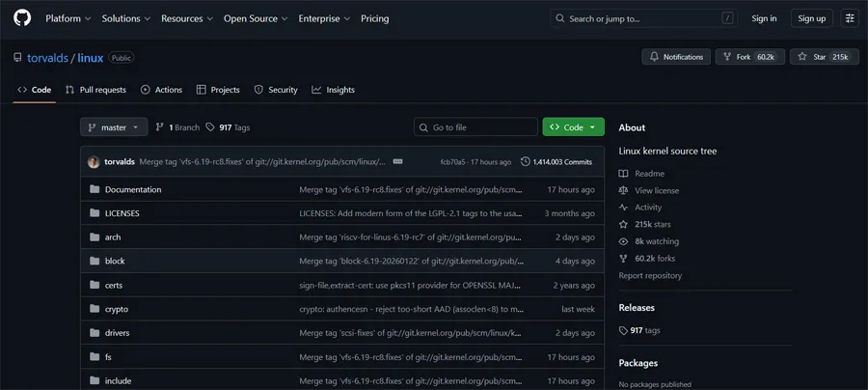The width and height of the screenshot is (868, 390).
Task: Open the 1 Branch link
Action: pyautogui.click(x=177, y=127)
